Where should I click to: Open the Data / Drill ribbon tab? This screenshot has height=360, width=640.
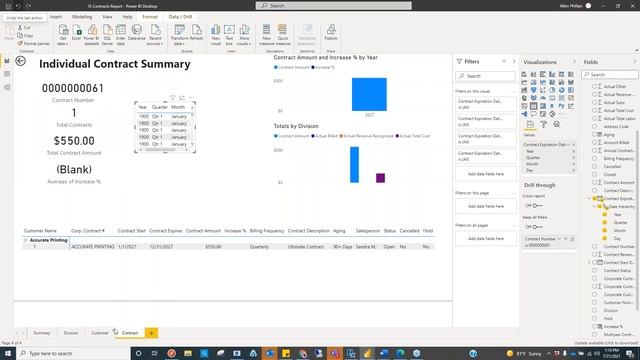pyautogui.click(x=180, y=17)
